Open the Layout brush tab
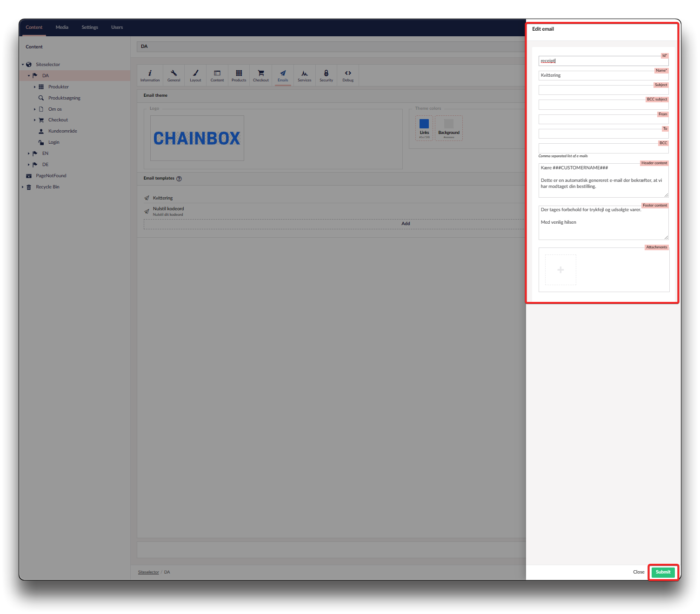Screen dimensions: 700x614 pyautogui.click(x=195, y=75)
